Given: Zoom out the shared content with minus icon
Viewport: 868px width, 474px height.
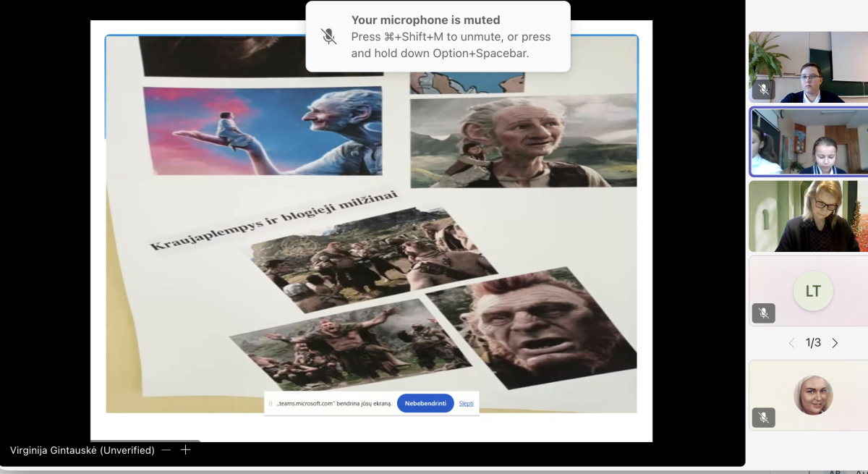Looking at the screenshot, I should (x=166, y=450).
